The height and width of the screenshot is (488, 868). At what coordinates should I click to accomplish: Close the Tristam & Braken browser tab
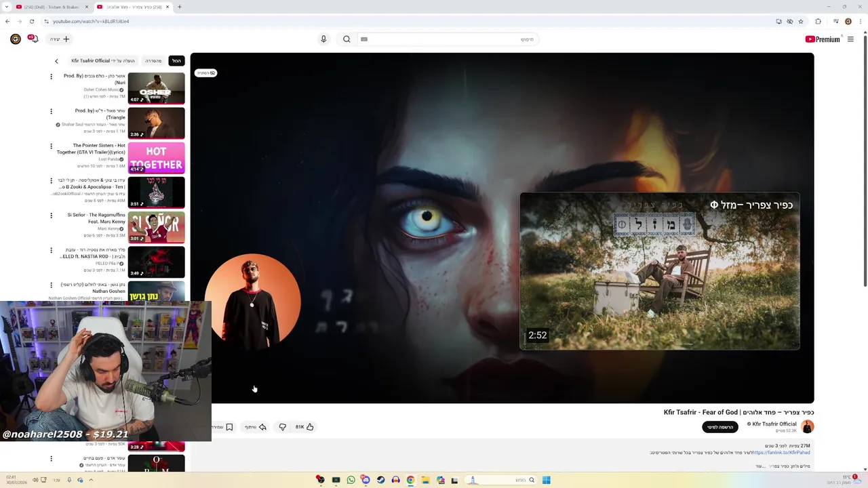coord(87,7)
